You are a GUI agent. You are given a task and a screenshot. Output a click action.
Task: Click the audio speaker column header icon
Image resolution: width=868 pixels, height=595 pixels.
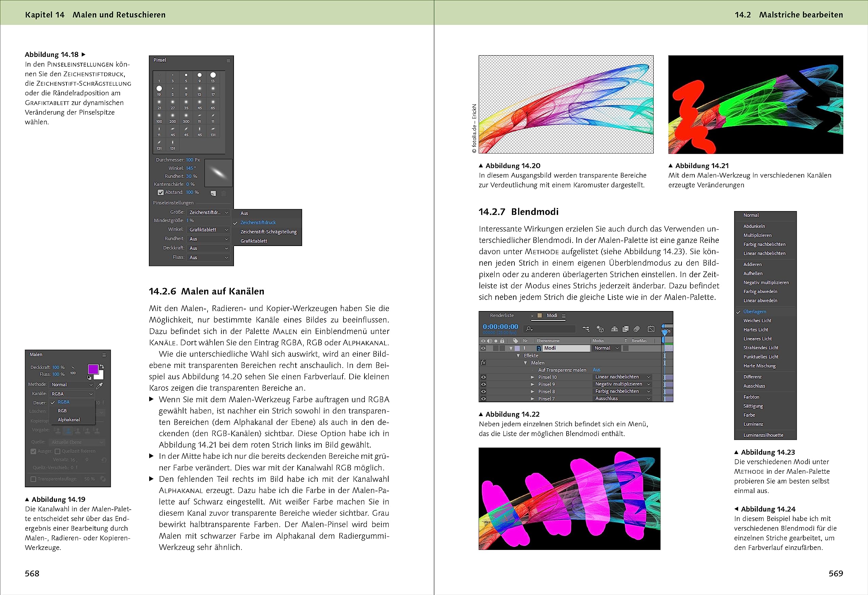click(x=490, y=341)
